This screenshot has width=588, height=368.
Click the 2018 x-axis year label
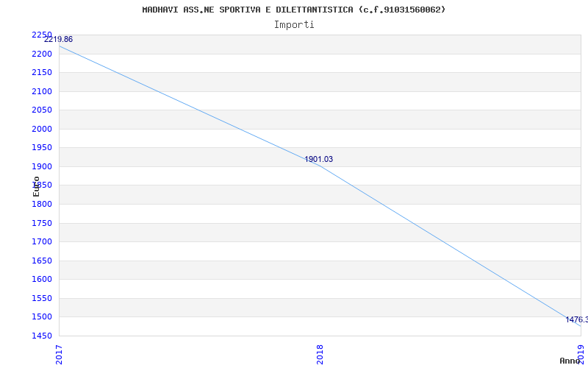pyautogui.click(x=320, y=355)
